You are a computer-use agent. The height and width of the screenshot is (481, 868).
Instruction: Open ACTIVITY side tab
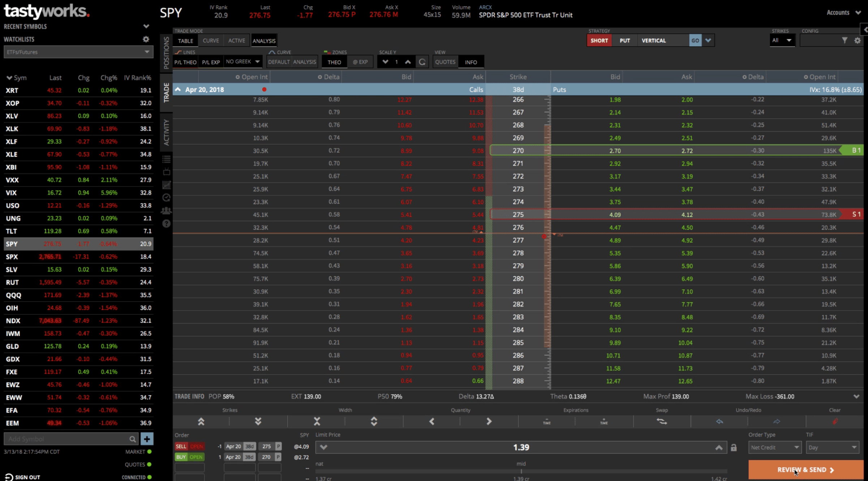coord(166,132)
